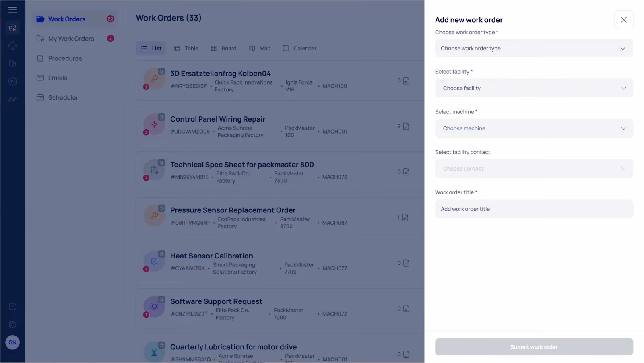Click lightning icon of Control Panel Wiring Repair

(154, 124)
